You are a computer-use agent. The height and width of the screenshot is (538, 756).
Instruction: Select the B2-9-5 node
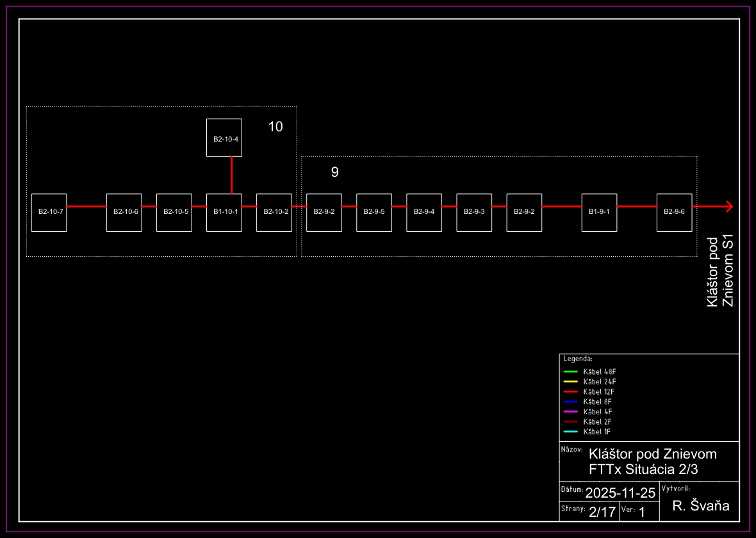pos(374,212)
